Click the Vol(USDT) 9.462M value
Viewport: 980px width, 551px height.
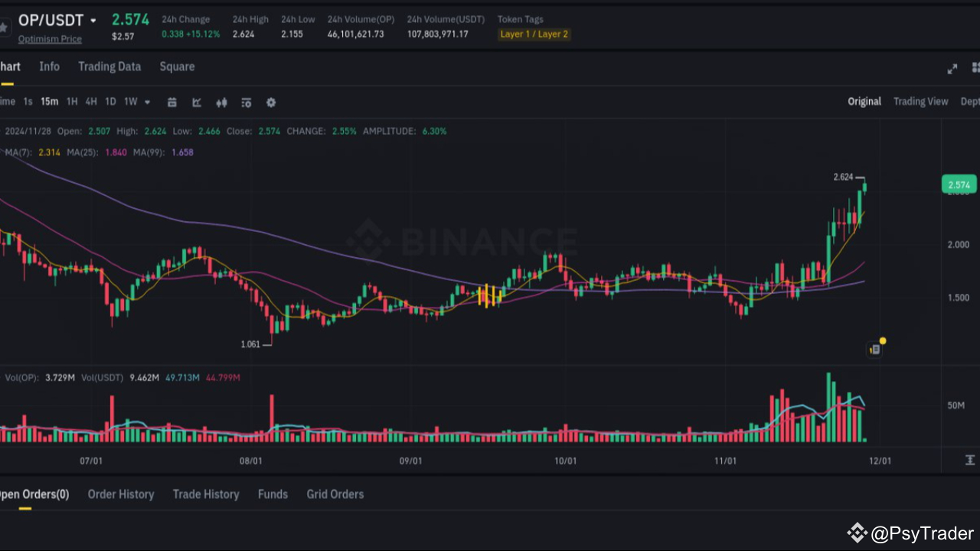pyautogui.click(x=145, y=377)
